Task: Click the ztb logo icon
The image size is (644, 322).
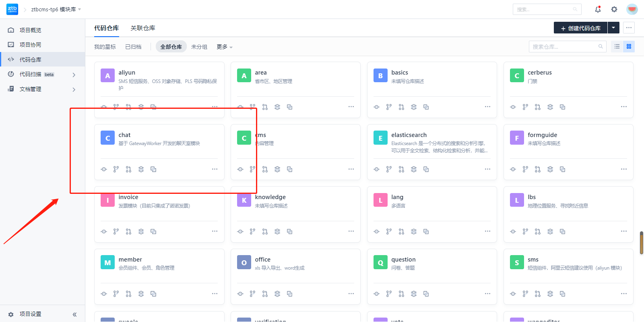Action: (12, 9)
